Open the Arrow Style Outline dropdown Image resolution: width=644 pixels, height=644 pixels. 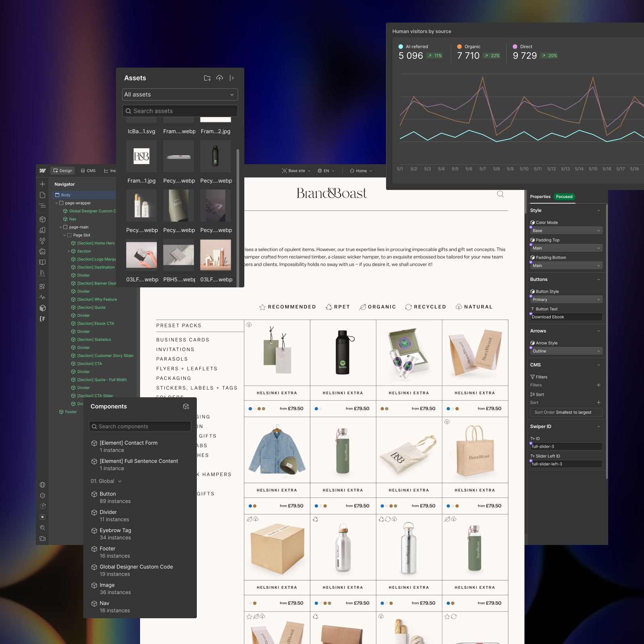pos(566,351)
